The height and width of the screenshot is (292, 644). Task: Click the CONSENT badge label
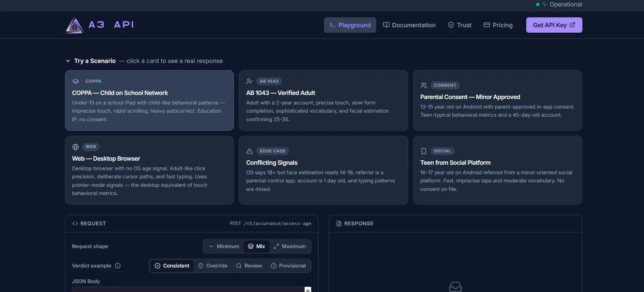tap(445, 85)
